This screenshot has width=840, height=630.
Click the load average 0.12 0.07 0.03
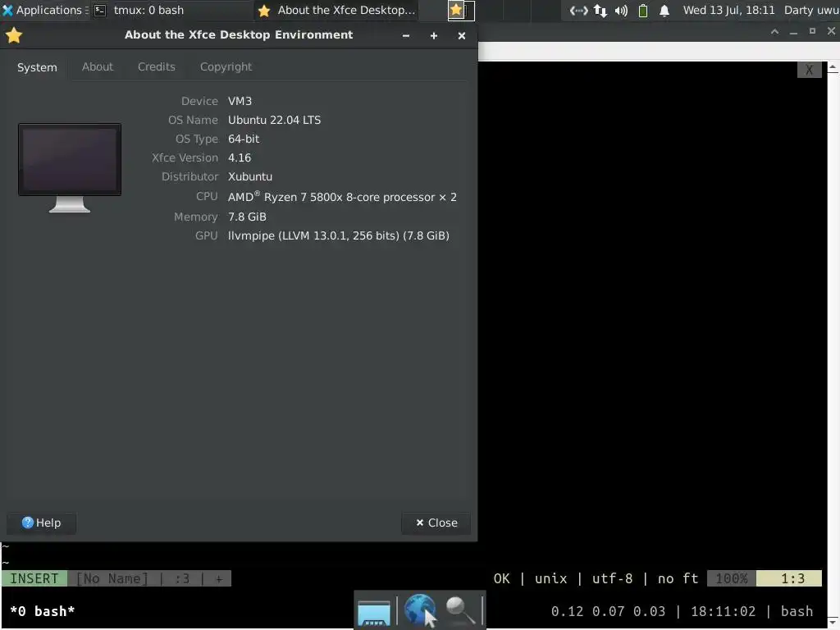608,611
